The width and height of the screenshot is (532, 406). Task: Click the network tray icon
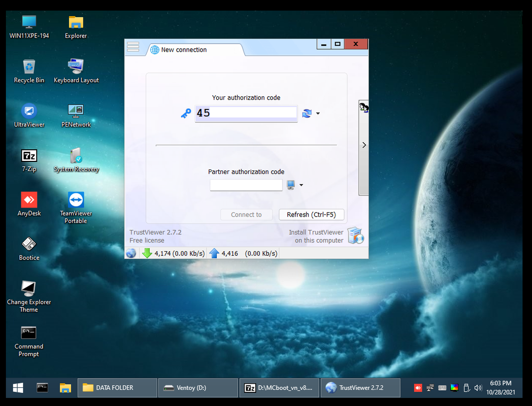click(x=430, y=388)
